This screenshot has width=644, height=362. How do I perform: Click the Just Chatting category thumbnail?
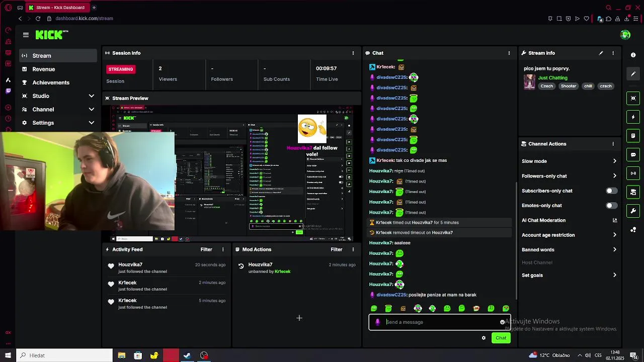click(x=529, y=82)
